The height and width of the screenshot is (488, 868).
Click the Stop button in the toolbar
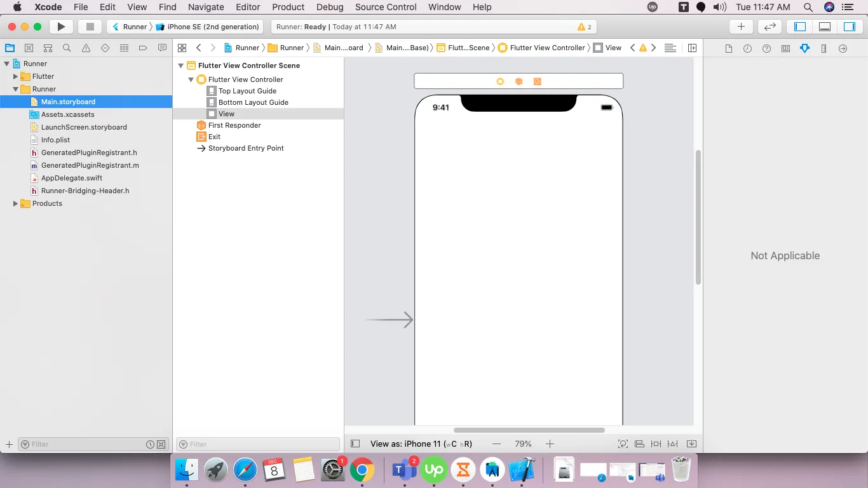click(90, 27)
